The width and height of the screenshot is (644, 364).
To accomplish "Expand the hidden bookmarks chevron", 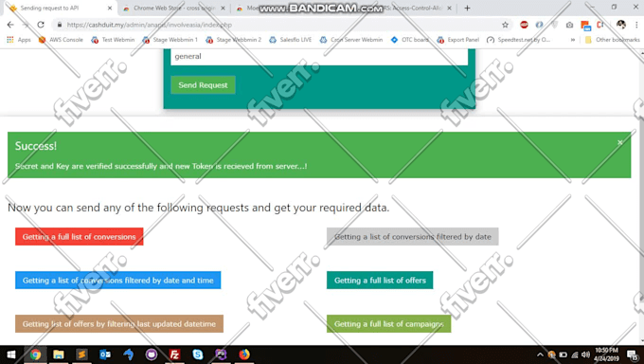I will coord(573,40).
